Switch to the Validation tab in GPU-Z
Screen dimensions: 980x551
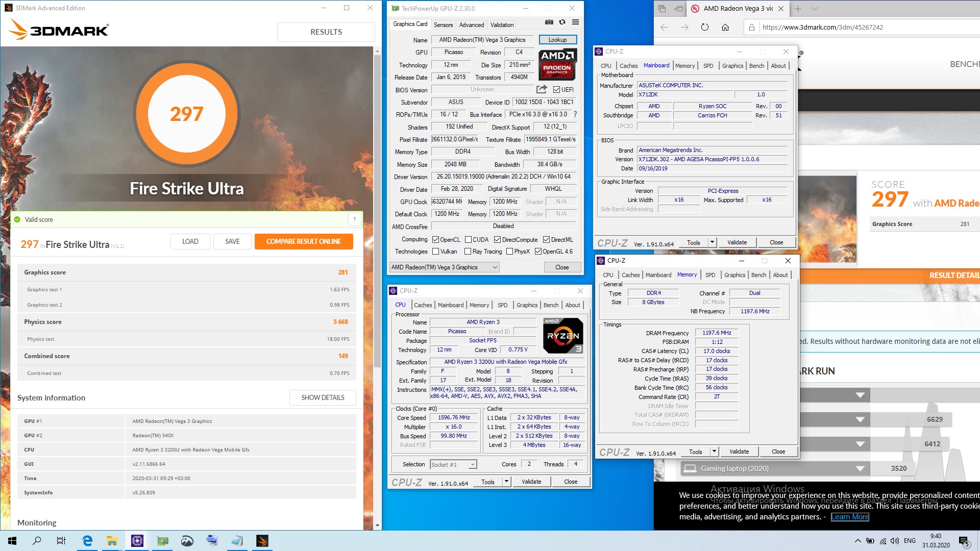click(x=502, y=24)
